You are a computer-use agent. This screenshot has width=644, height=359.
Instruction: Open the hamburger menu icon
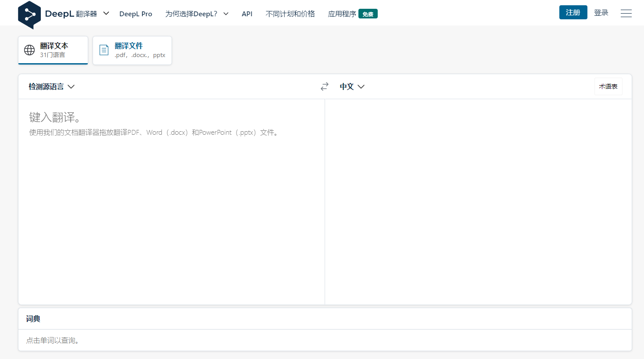coord(626,13)
